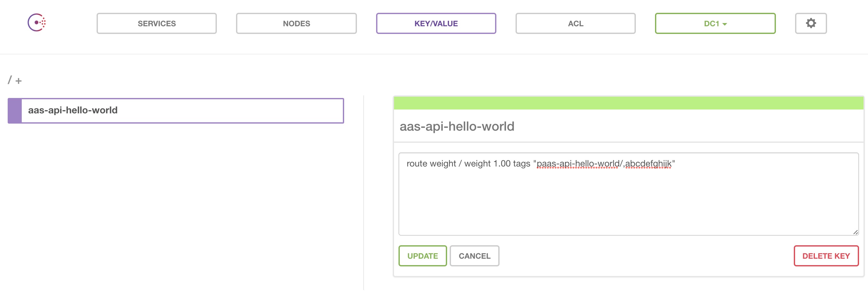This screenshot has width=868, height=292.
Task: Switch to the NODES tab
Action: pyautogui.click(x=296, y=23)
